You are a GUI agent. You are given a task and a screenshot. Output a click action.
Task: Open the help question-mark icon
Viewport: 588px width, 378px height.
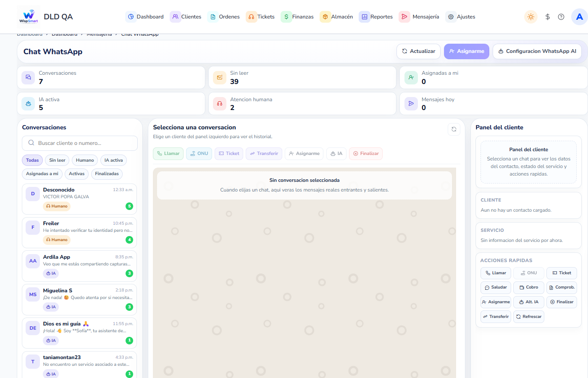(561, 17)
